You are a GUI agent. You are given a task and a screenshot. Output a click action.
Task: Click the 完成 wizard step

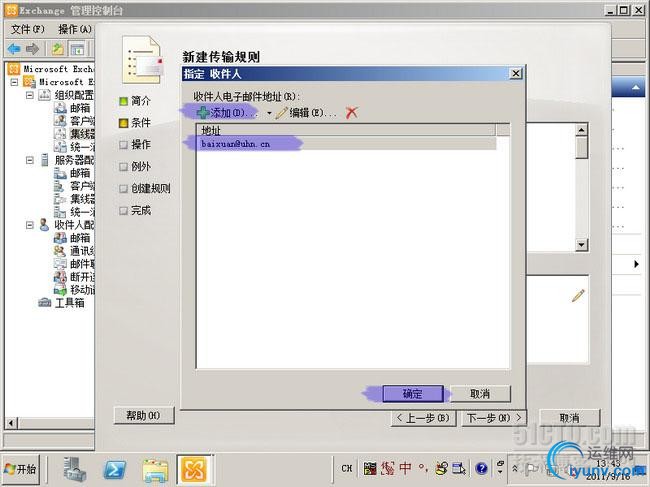pos(135,211)
